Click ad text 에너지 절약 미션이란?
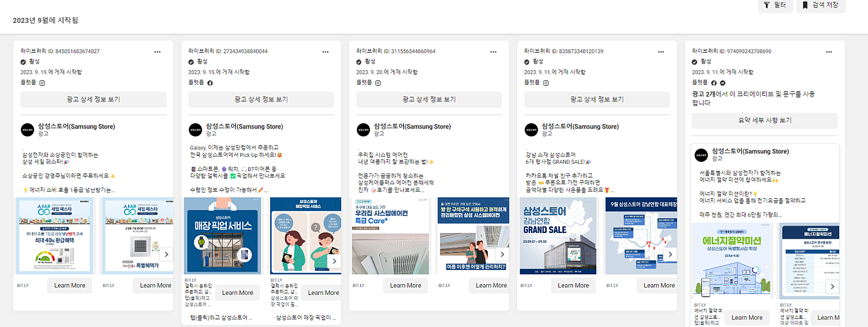 pyautogui.click(x=728, y=194)
